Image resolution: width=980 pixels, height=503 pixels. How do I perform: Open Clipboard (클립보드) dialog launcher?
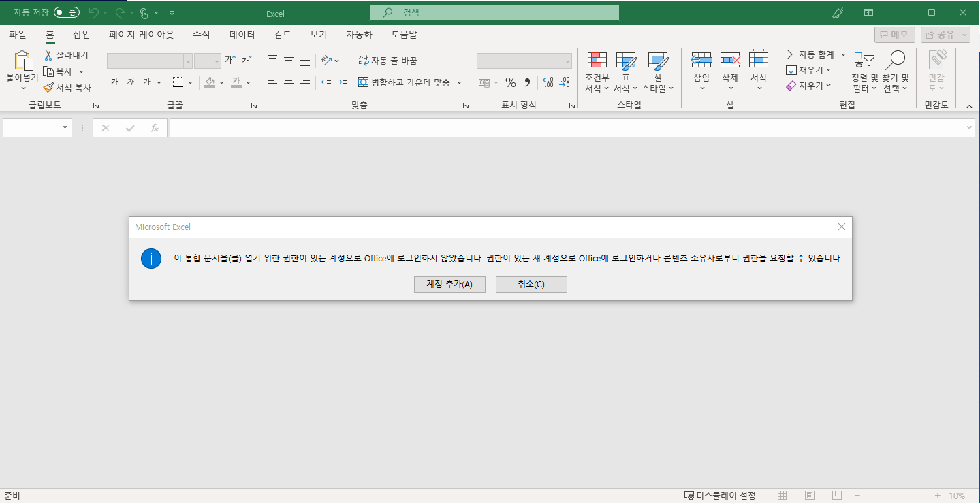95,106
